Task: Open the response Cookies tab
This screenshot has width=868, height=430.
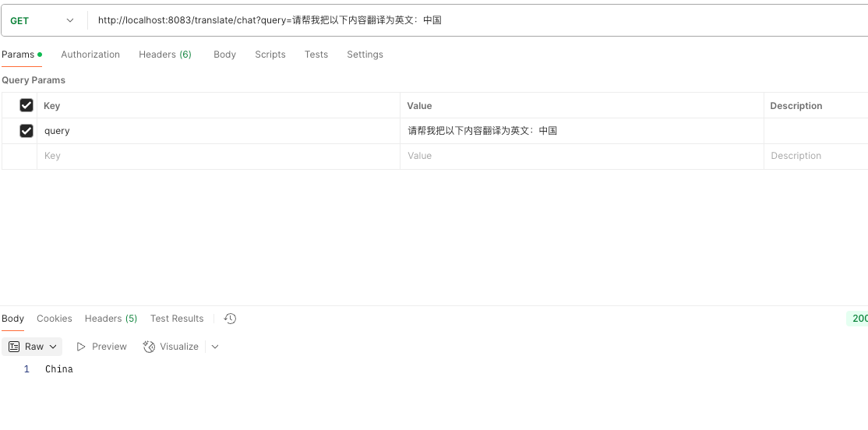Action: 55,319
